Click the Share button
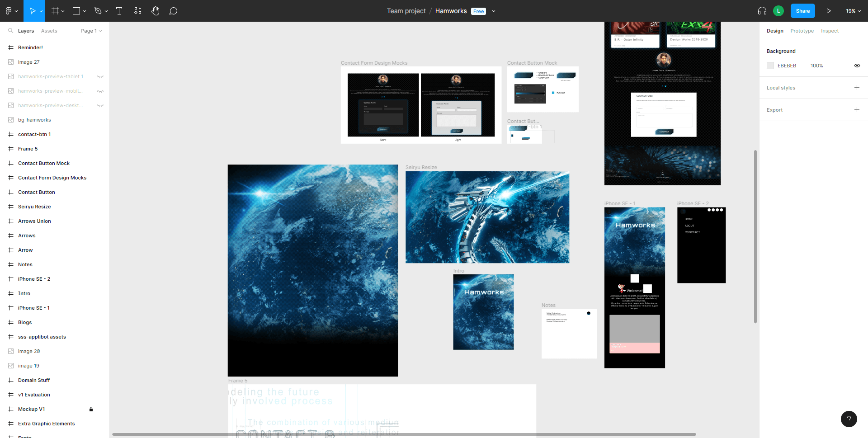 coord(802,11)
